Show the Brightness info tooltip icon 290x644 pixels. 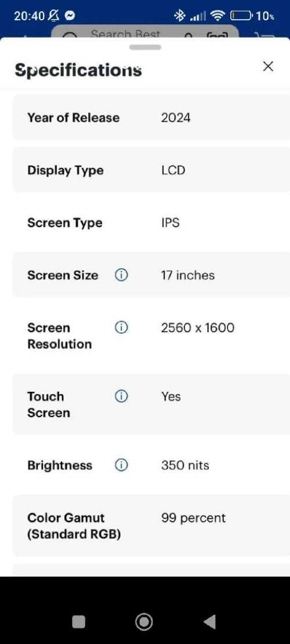pyautogui.click(x=121, y=465)
